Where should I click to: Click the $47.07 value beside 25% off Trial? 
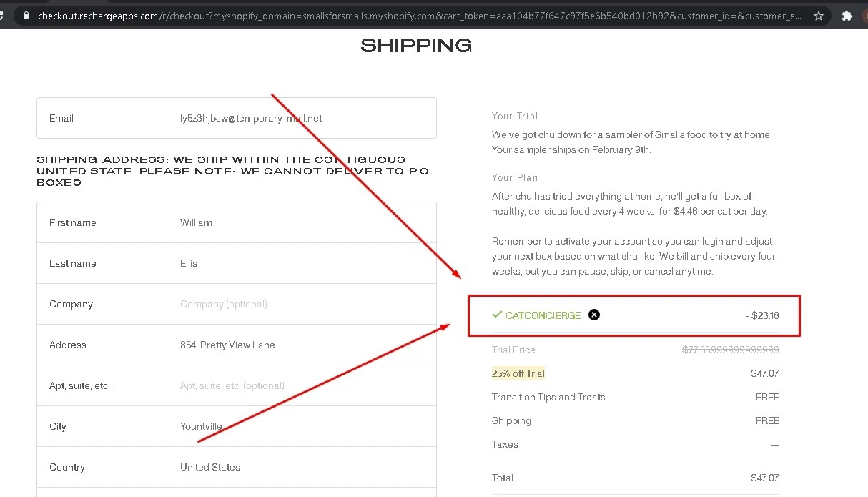point(765,373)
